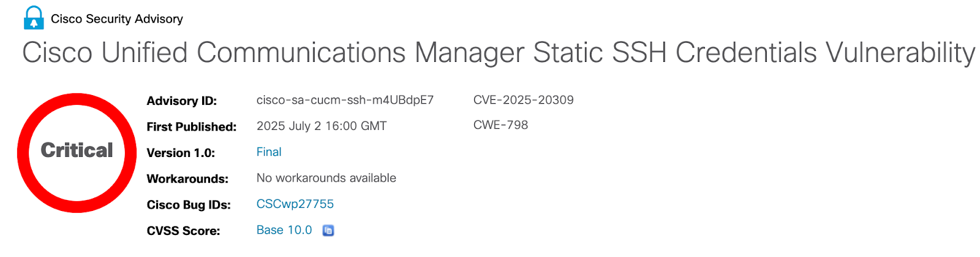
Task: Click the Final version status link
Action: (x=269, y=152)
